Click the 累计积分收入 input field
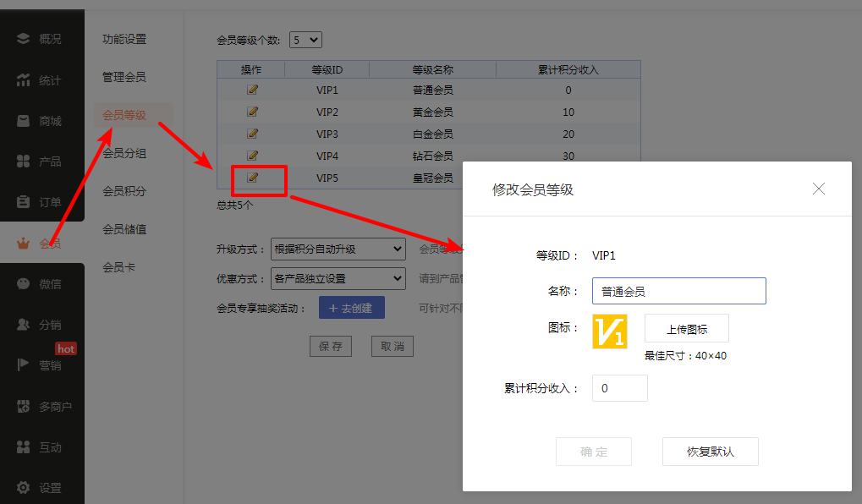Viewport: 862px width, 504px height. click(x=619, y=388)
